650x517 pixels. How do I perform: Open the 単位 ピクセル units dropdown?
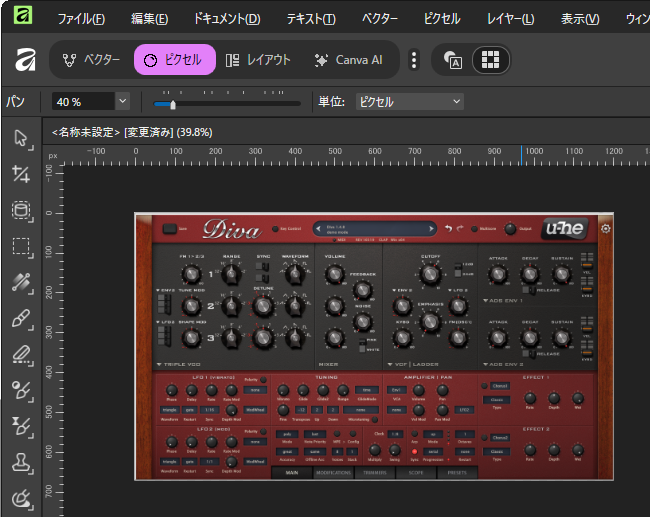410,101
